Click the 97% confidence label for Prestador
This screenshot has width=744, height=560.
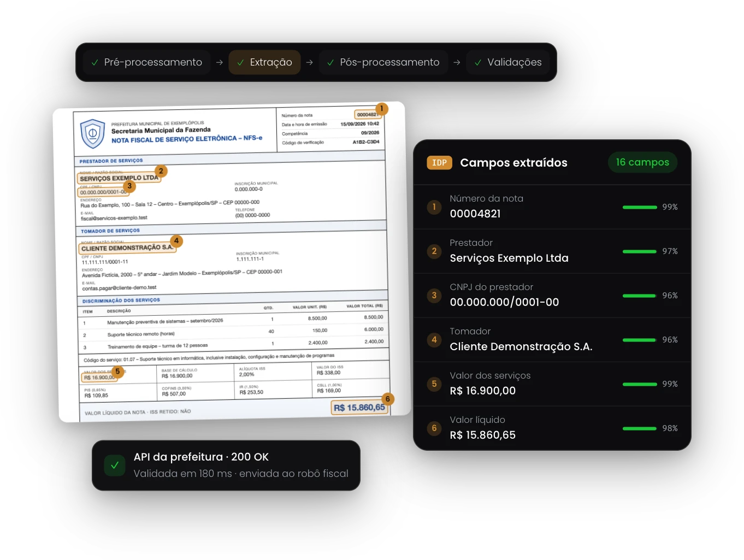click(x=670, y=251)
